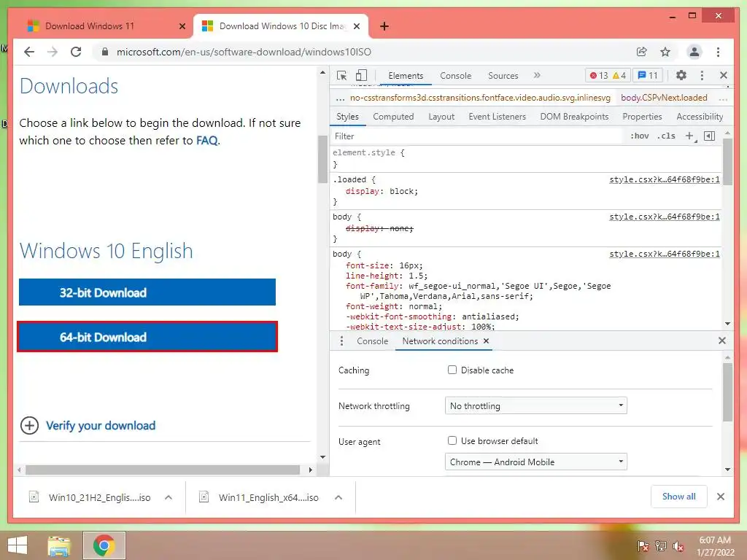Expand Verify your download plus icon

(29, 425)
